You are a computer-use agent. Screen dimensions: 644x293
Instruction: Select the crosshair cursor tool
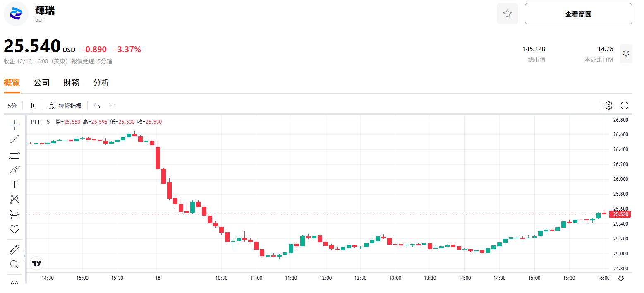(x=14, y=125)
